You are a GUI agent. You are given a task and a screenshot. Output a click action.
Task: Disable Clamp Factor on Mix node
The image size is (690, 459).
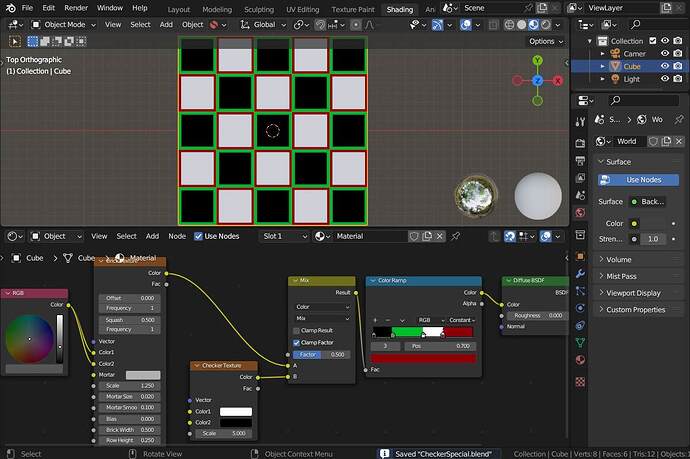[x=296, y=343]
